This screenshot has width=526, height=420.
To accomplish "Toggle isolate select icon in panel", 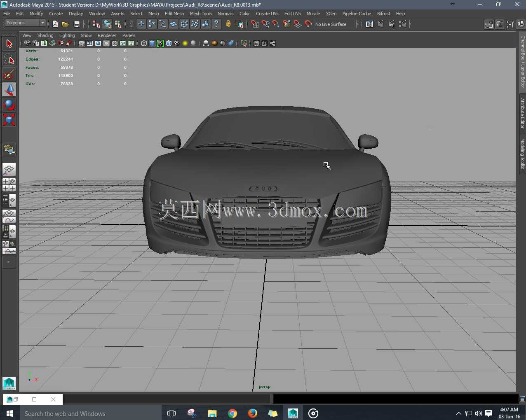I will pyautogui.click(x=244, y=43).
